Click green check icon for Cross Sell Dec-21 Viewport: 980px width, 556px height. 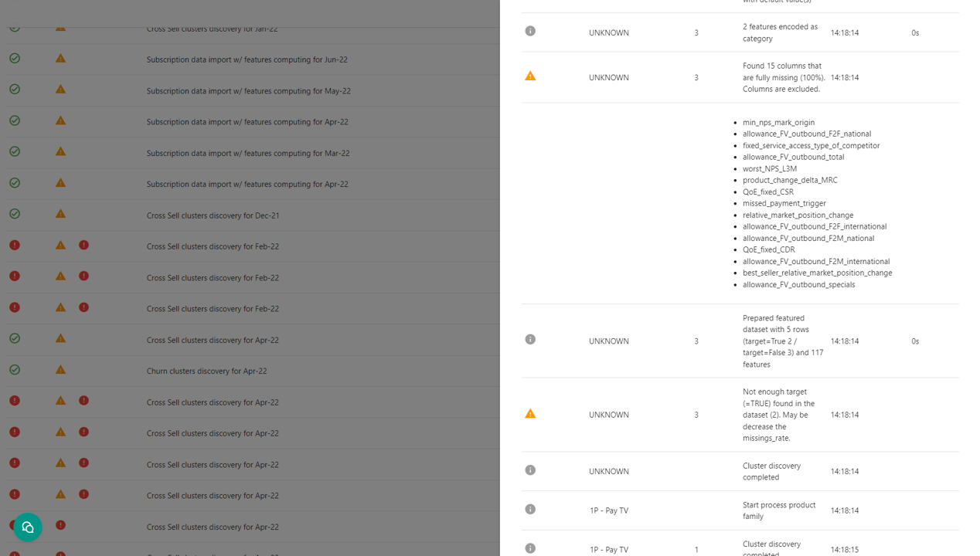tap(15, 215)
